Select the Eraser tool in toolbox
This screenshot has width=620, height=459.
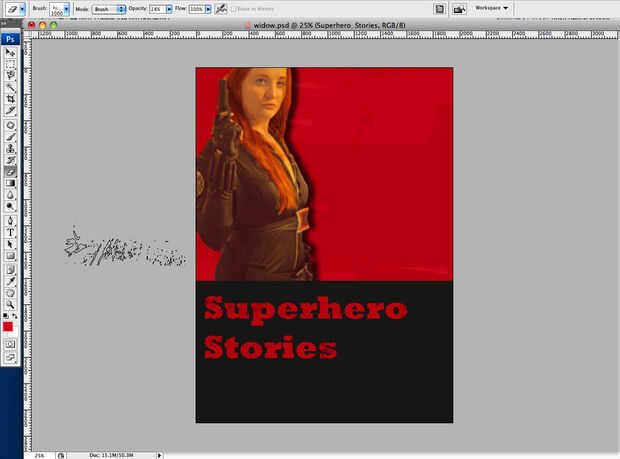tap(10, 172)
